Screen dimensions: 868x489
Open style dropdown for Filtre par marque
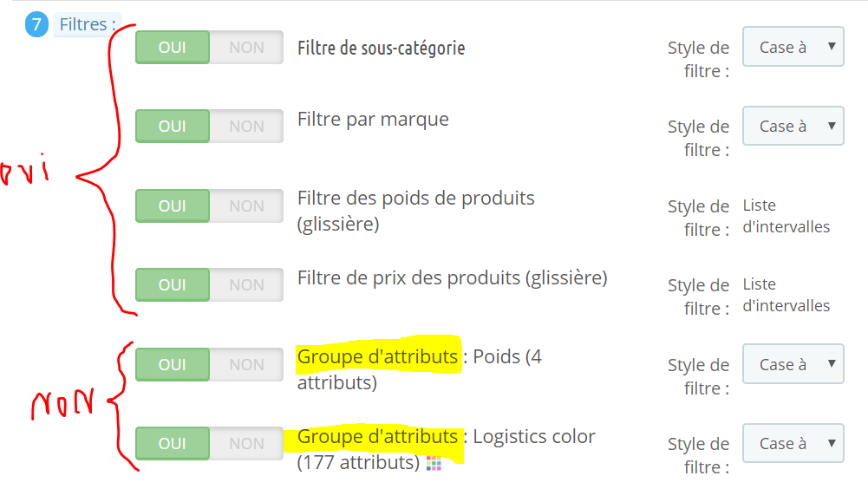coord(793,126)
